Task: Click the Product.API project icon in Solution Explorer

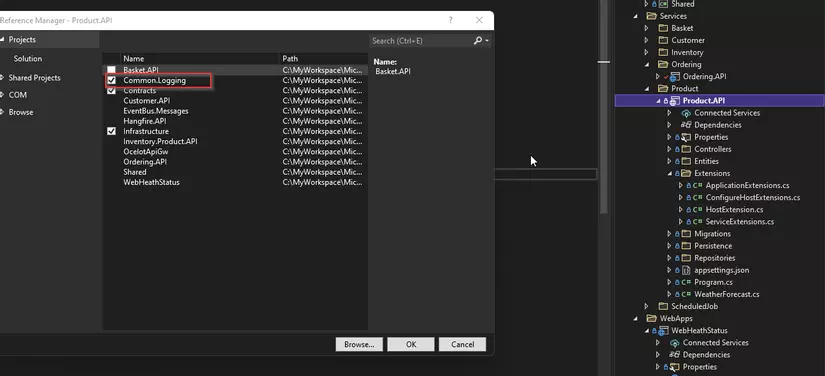Action: point(675,101)
